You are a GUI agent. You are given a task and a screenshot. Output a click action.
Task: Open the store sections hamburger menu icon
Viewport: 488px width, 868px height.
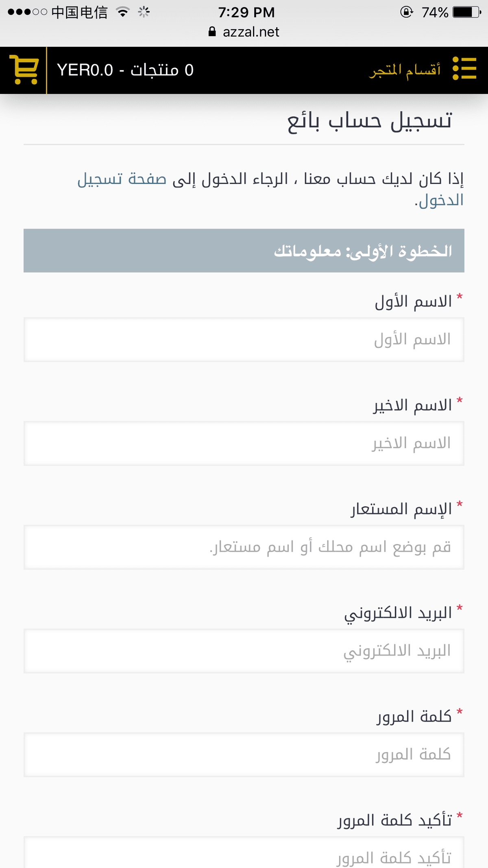[x=464, y=68]
